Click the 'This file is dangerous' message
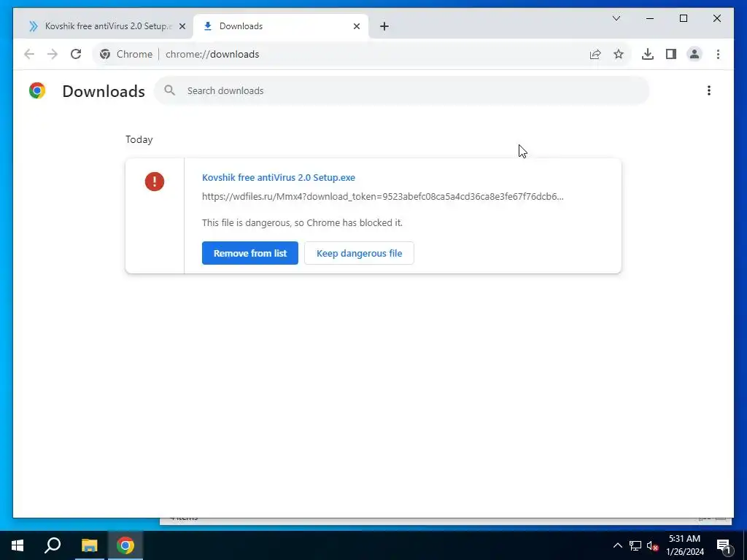The height and width of the screenshot is (560, 747). [302, 223]
